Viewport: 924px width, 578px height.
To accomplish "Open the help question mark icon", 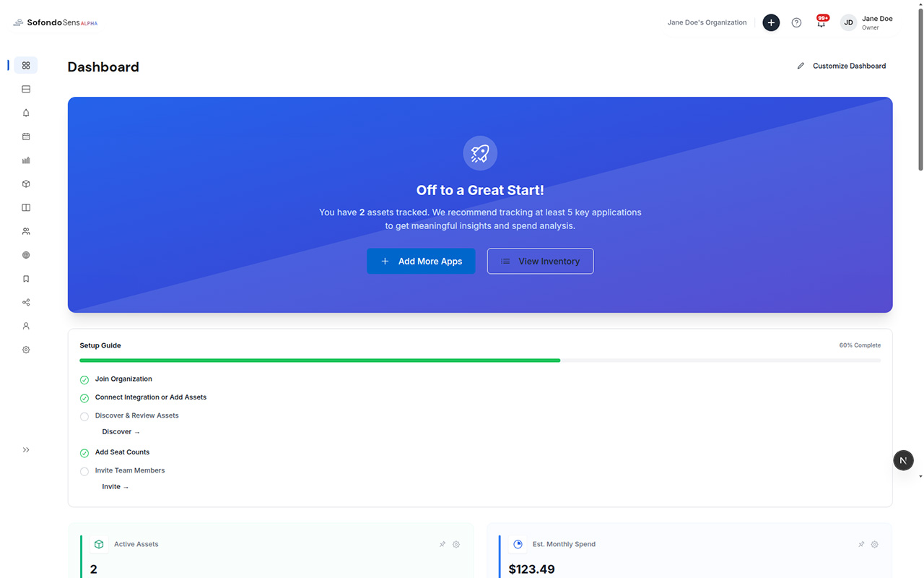I will tap(796, 22).
